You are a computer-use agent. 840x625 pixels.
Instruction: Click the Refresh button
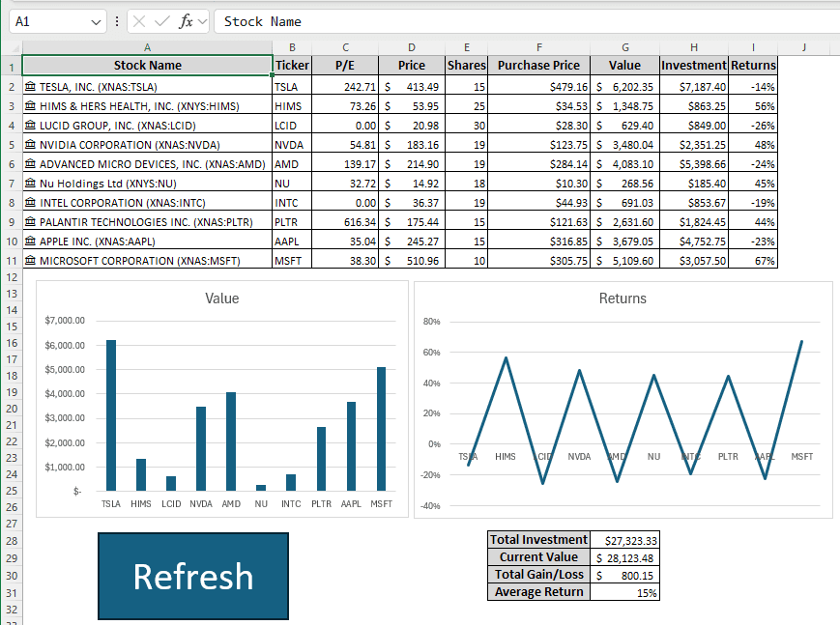click(192, 577)
